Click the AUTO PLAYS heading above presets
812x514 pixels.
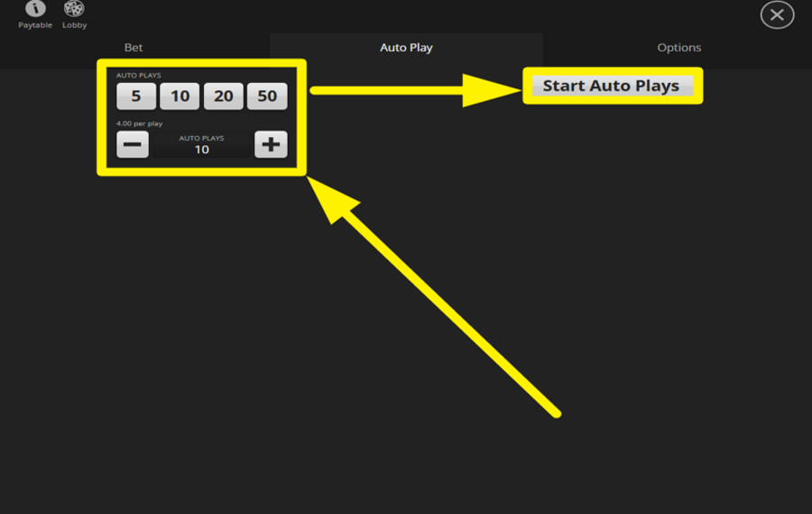139,76
